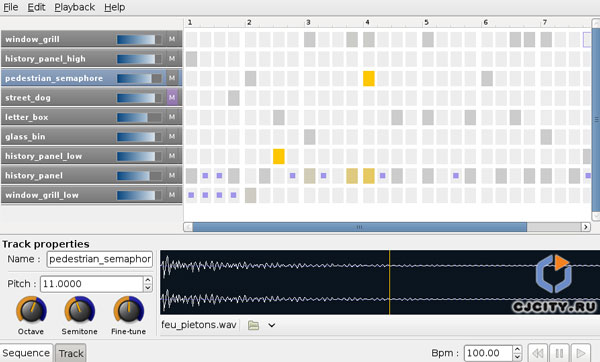
Task: Click the track Name input field
Action: (99, 259)
